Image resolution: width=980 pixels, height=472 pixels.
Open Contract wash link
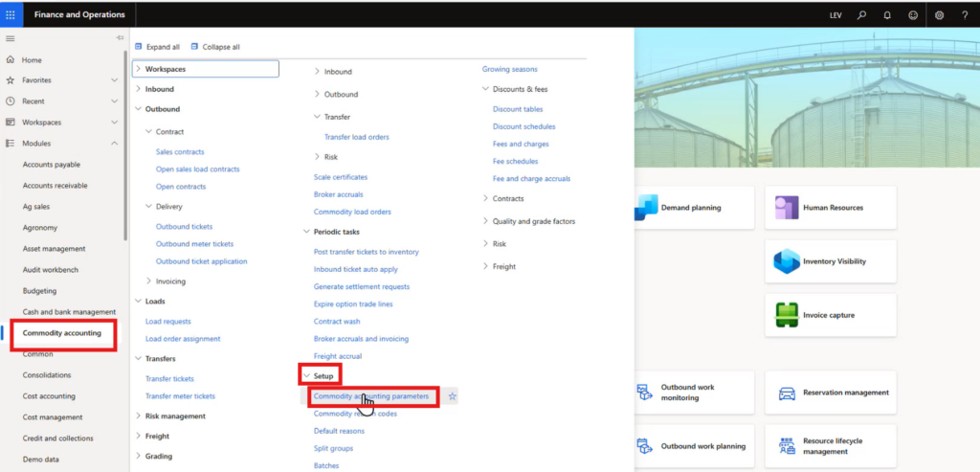336,322
